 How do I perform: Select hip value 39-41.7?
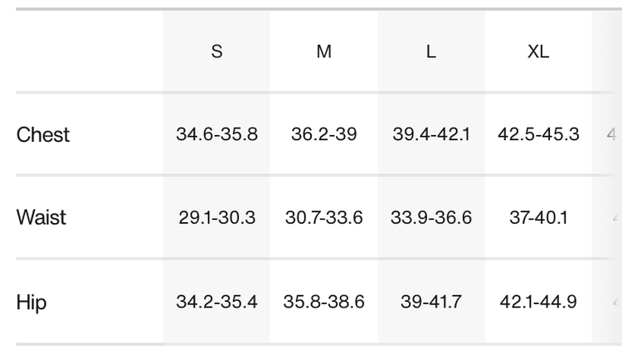431,302
